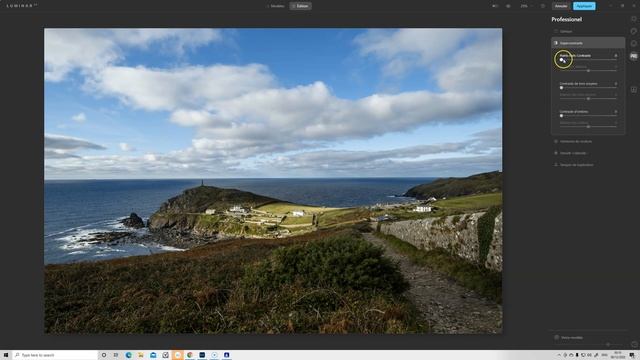
Task: Click the taskbar search box
Action: pyautogui.click(x=55, y=355)
